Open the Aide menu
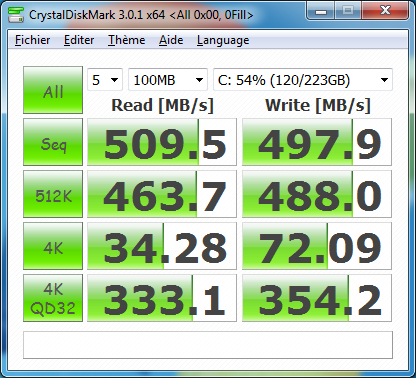Screen dimensions: 416x378 click(171, 40)
